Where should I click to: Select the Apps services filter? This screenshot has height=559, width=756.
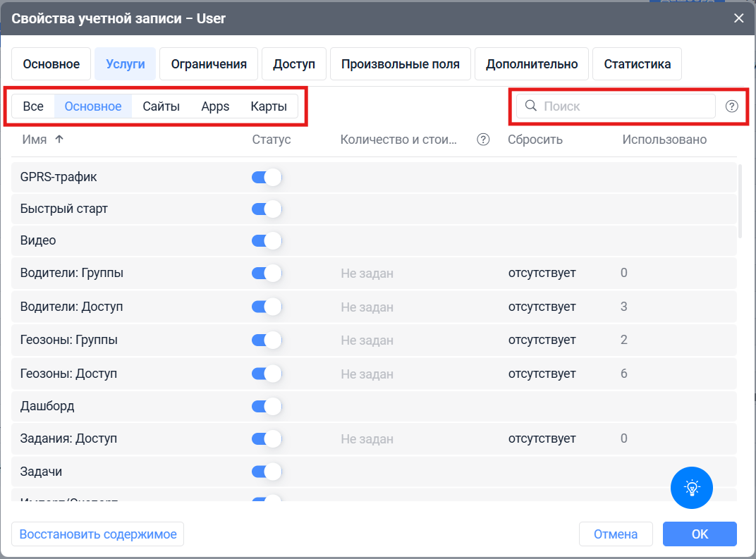pos(215,106)
